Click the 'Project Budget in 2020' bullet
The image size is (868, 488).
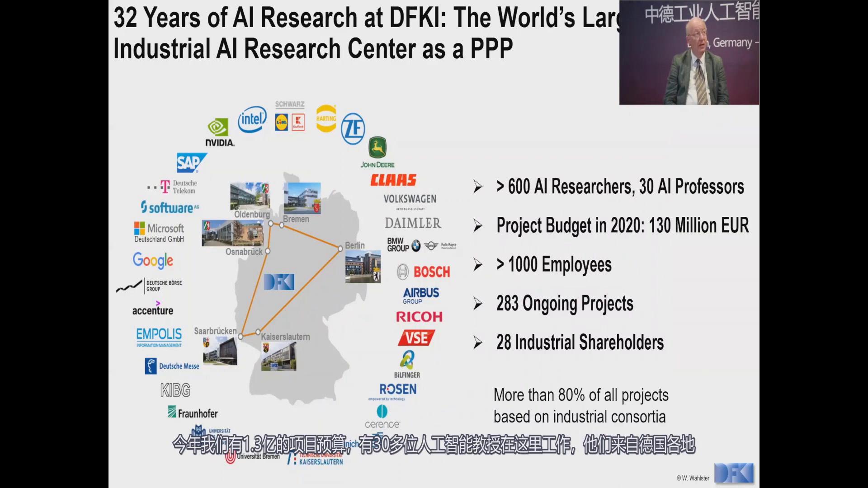[623, 226]
